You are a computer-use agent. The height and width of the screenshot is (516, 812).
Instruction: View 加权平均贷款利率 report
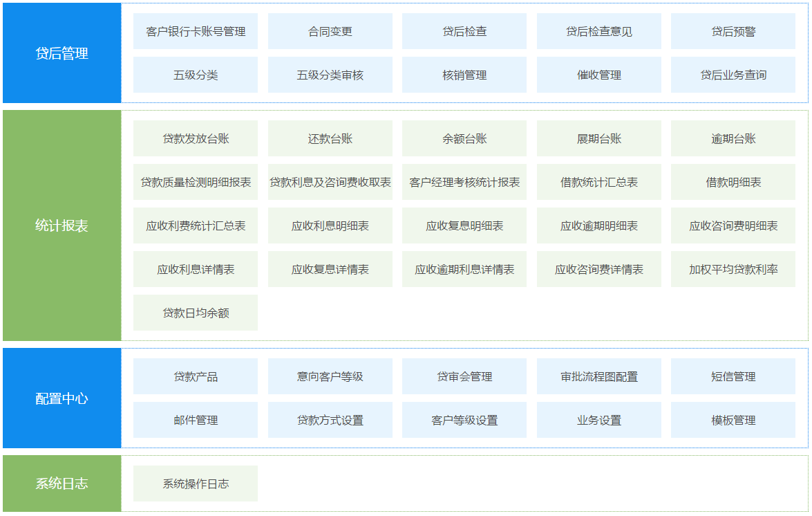(733, 269)
